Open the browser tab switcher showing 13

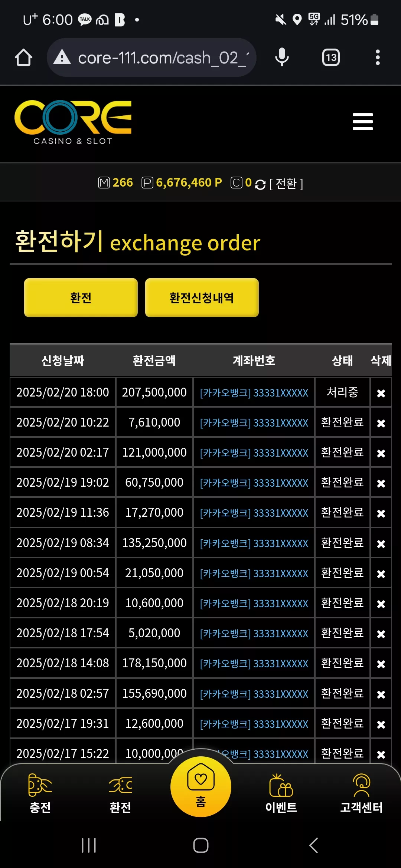point(331,57)
